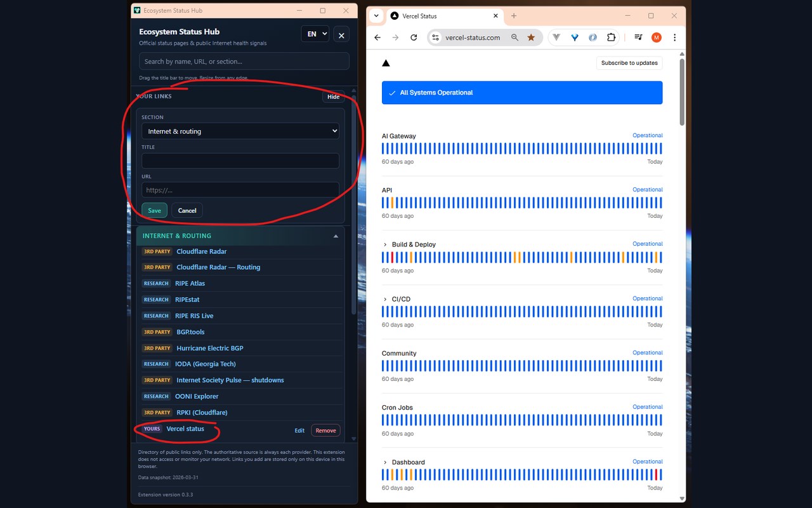Click the orange bar in API uptime
Screen dimensions: 812x508
point(393,203)
